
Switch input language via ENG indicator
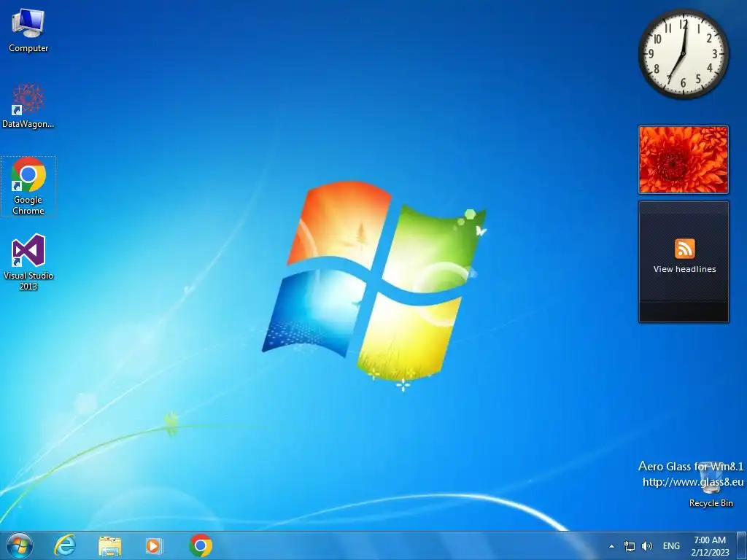click(x=671, y=546)
